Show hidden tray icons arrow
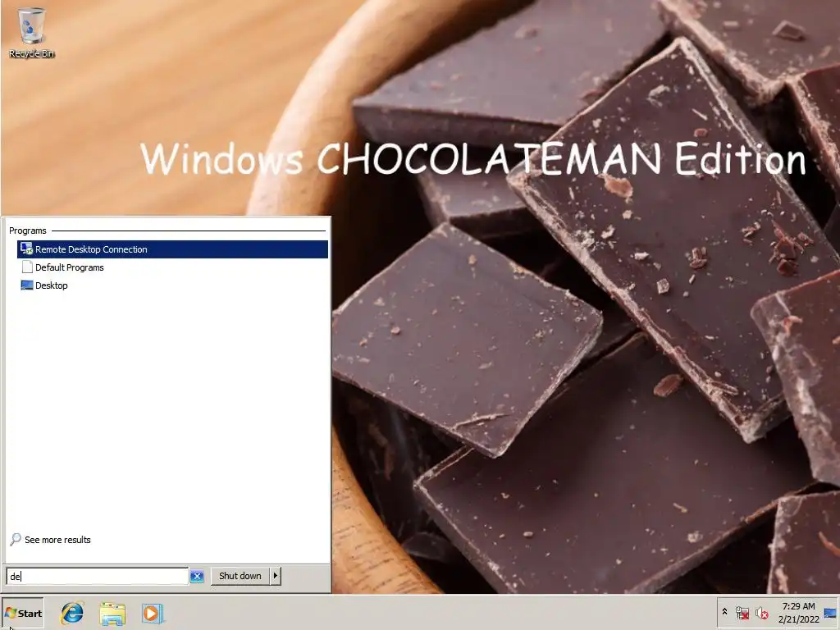Viewport: 840px width, 630px height. click(725, 611)
